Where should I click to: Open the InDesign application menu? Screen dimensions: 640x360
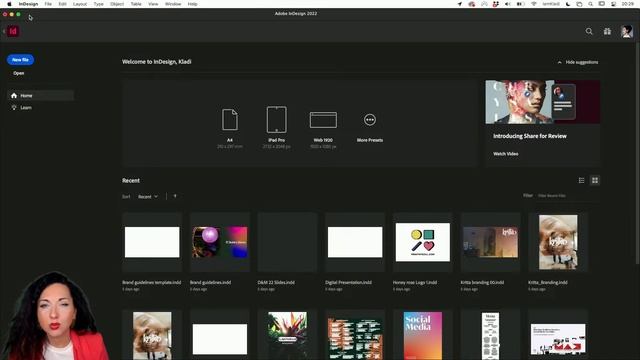[x=28, y=4]
